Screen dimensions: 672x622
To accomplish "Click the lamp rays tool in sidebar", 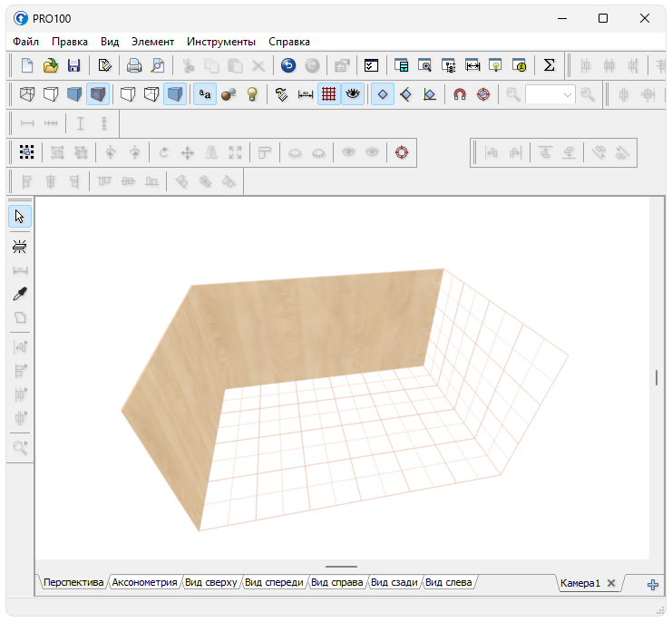I will pos(20,247).
